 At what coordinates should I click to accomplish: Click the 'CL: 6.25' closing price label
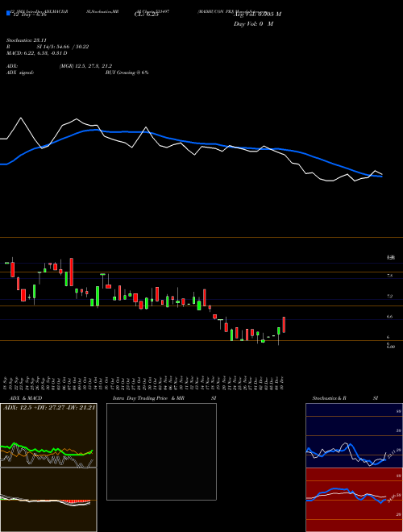pos(147,15)
